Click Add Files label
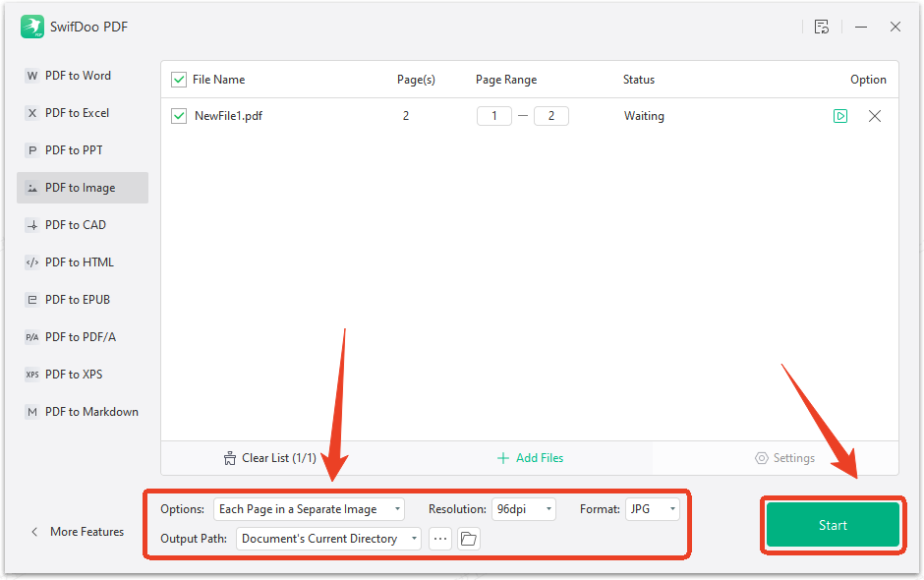The width and height of the screenshot is (924, 580). (x=540, y=458)
